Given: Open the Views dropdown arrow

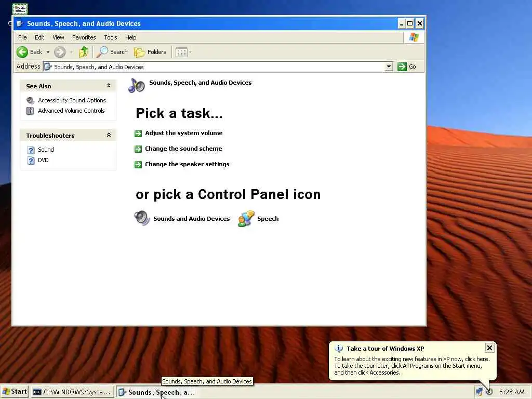Looking at the screenshot, I should click(190, 52).
